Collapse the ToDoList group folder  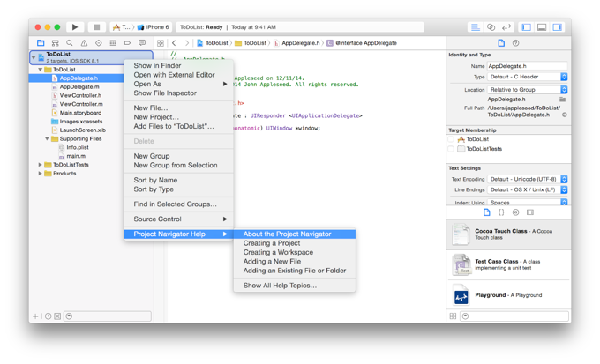point(41,70)
